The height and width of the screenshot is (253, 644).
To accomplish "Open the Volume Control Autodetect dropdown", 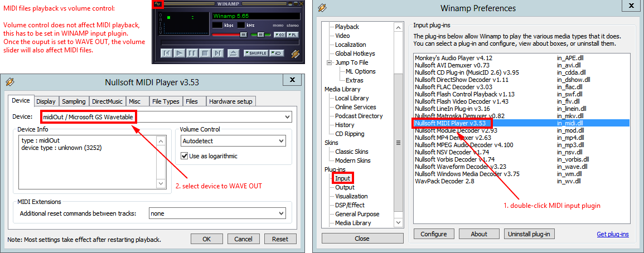I will coord(233,141).
